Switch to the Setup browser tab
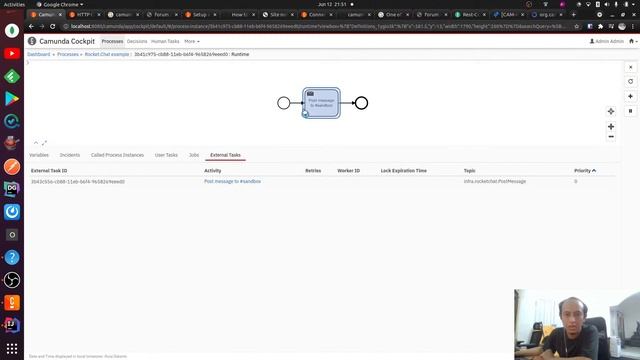 pos(199,14)
